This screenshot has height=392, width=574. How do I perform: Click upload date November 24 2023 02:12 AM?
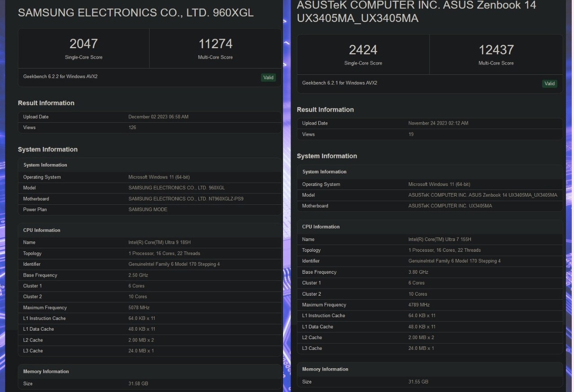(438, 123)
